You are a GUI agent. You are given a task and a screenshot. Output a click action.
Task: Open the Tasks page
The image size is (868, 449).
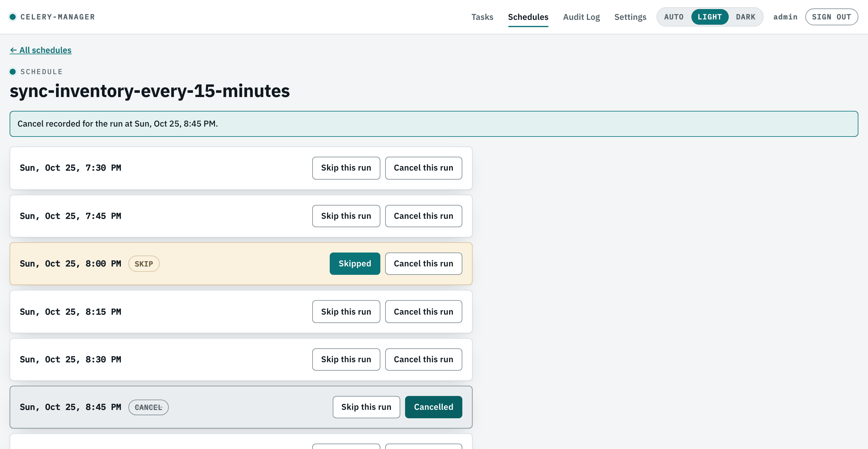point(482,17)
